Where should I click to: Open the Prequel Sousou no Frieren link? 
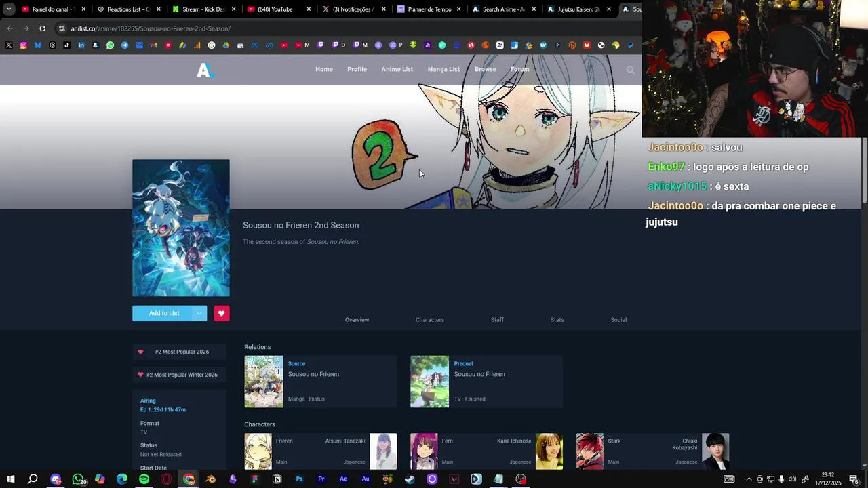pos(479,374)
